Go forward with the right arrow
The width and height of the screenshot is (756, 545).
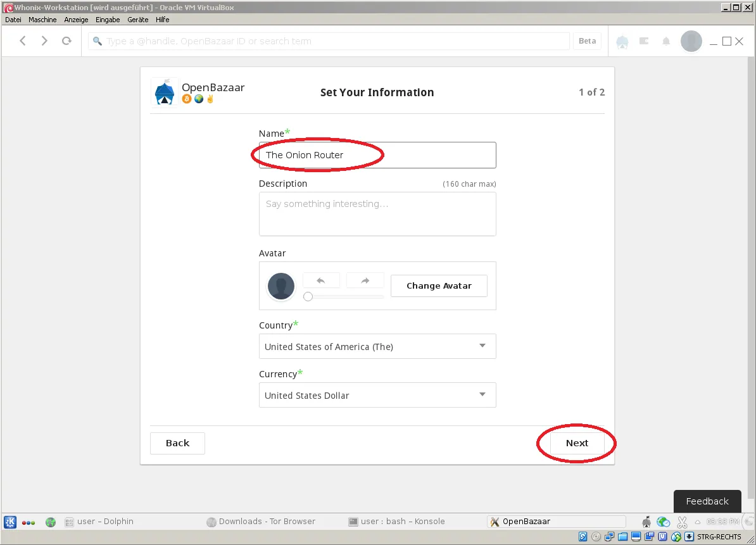tap(44, 41)
